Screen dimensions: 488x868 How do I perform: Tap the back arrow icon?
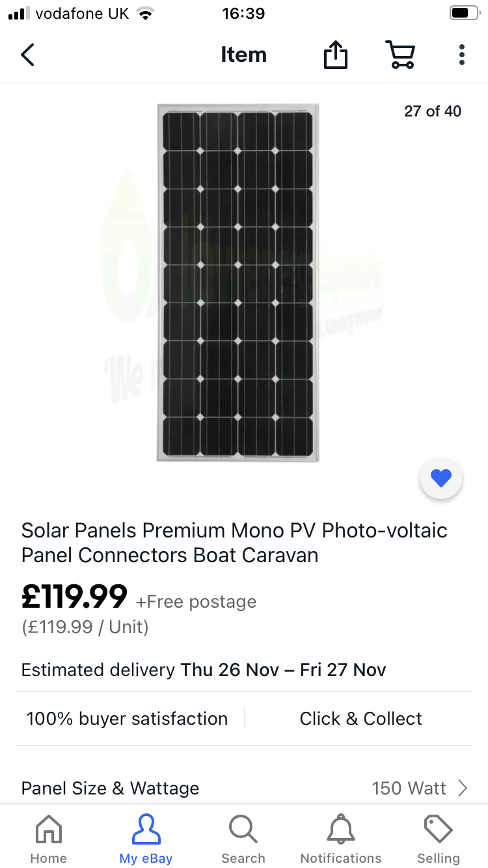click(x=27, y=55)
